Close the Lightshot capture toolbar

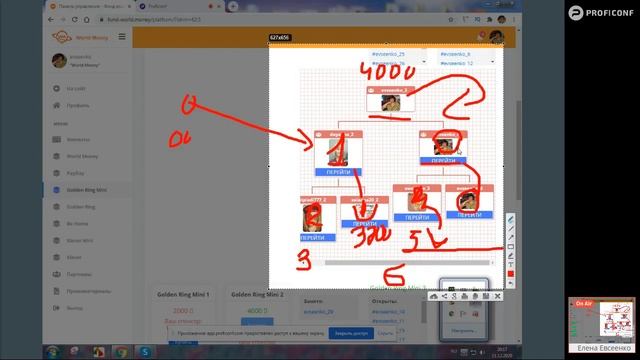pos(498,296)
